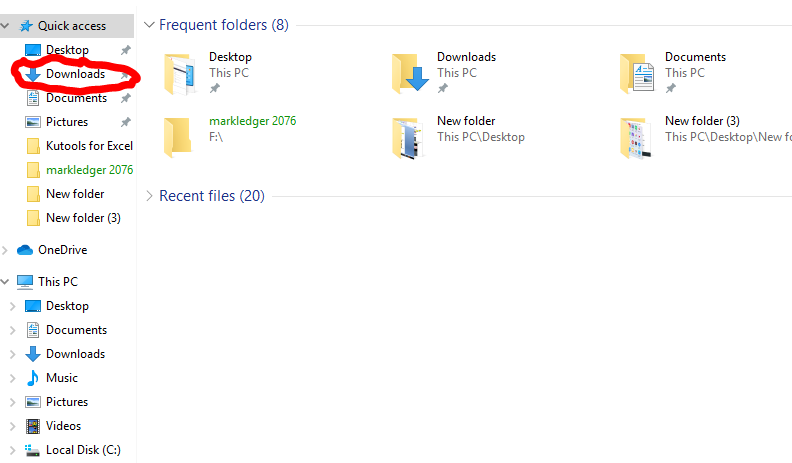This screenshot has width=792, height=463.
Task: Select Kutools for Excel label in sidebar
Action: click(89, 146)
